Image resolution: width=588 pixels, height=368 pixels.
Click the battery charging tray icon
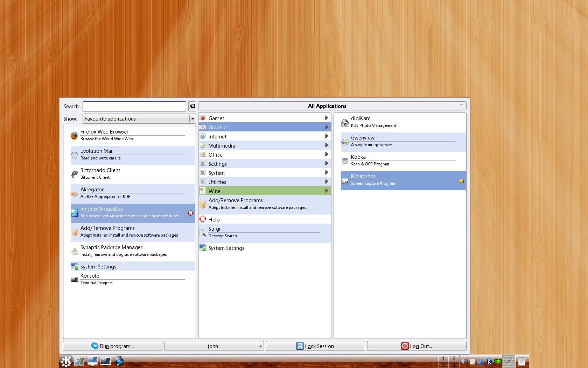click(498, 361)
